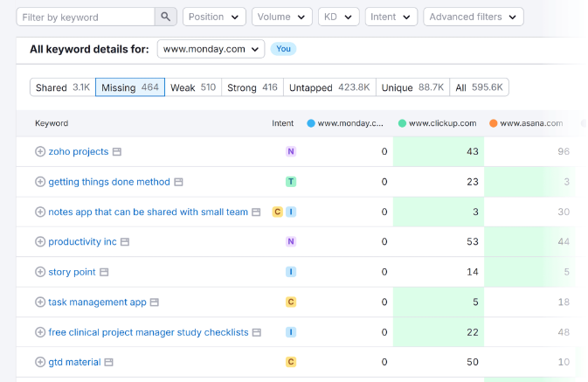
Task: Open SERP icon next to task management app
Action: click(155, 302)
